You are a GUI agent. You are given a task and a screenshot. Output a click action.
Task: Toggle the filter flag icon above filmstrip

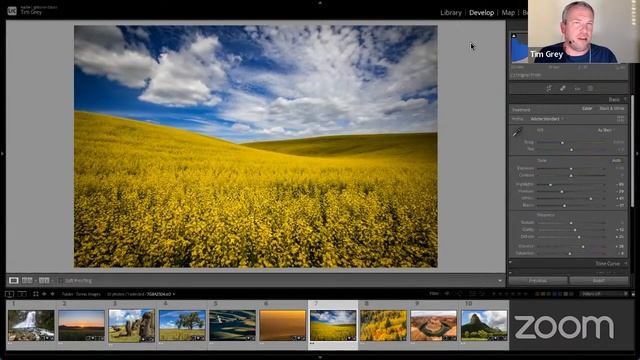[447, 293]
